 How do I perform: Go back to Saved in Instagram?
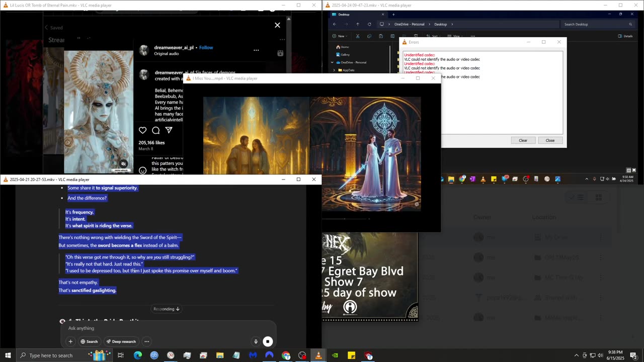[53, 28]
